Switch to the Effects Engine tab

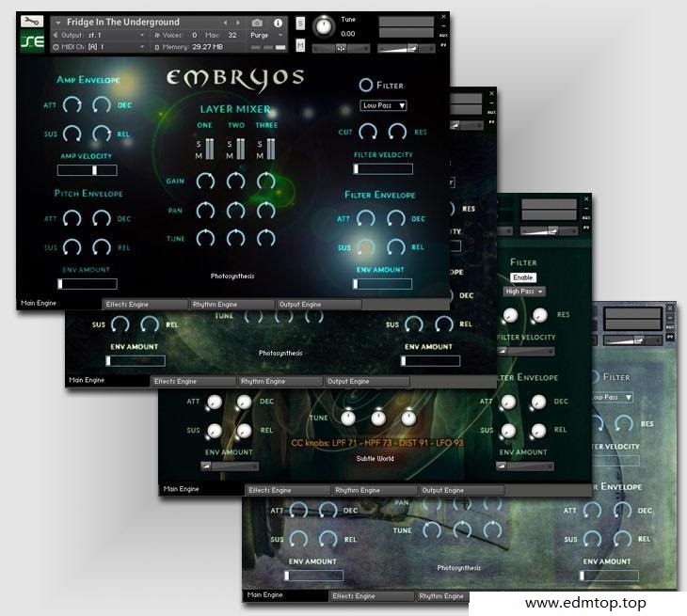click(145, 305)
